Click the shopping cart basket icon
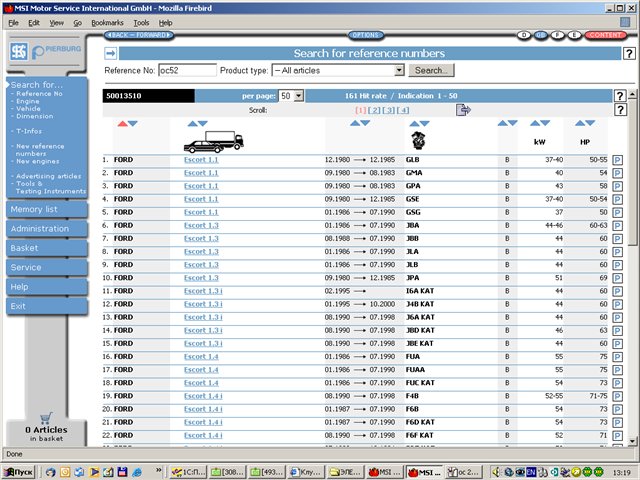This screenshot has width=640, height=480. pyautogui.click(x=46, y=418)
